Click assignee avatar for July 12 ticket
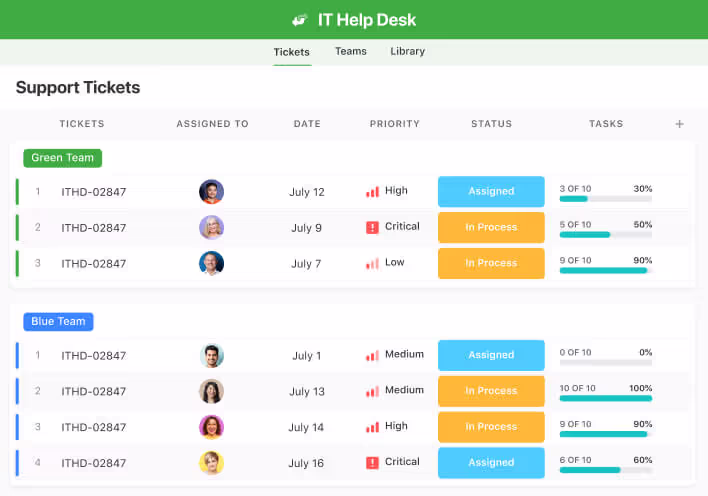 point(211,192)
